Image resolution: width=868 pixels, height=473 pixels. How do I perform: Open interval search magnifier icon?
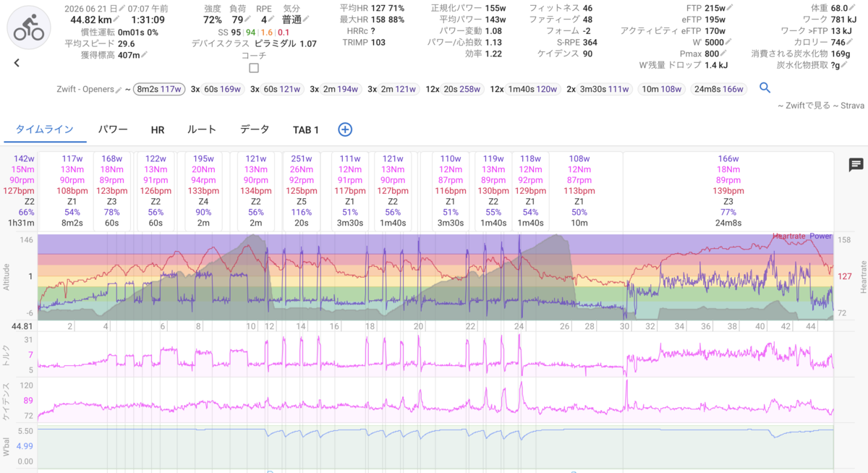(x=765, y=88)
